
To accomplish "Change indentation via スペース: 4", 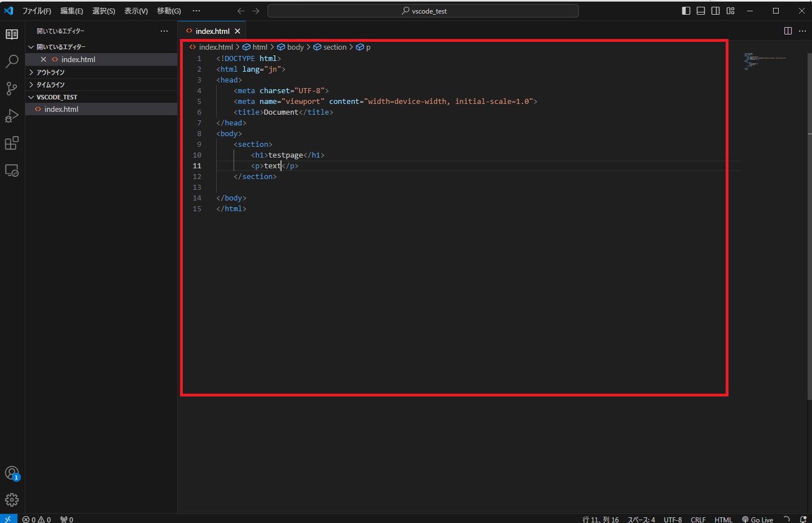I will coord(641,520).
